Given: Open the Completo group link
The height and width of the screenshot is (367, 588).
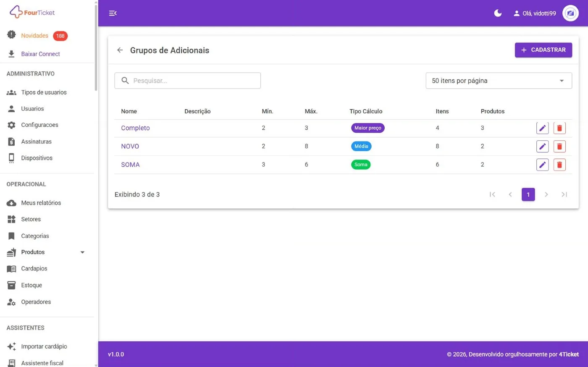Looking at the screenshot, I should coord(135,128).
